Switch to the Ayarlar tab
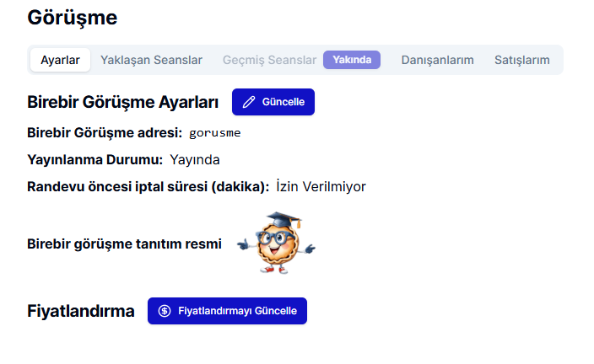This screenshot has height=364, width=594. [61, 60]
